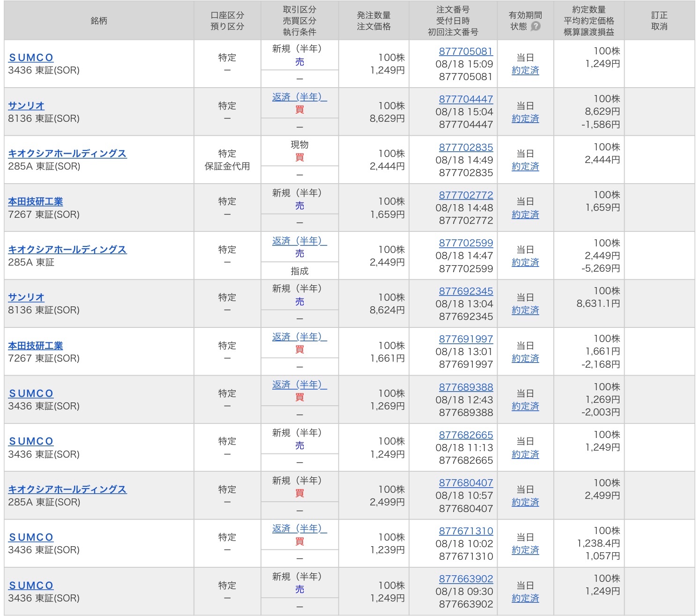Select the -2,003円 loss value
Screen dimensions: 700x616
[601, 412]
